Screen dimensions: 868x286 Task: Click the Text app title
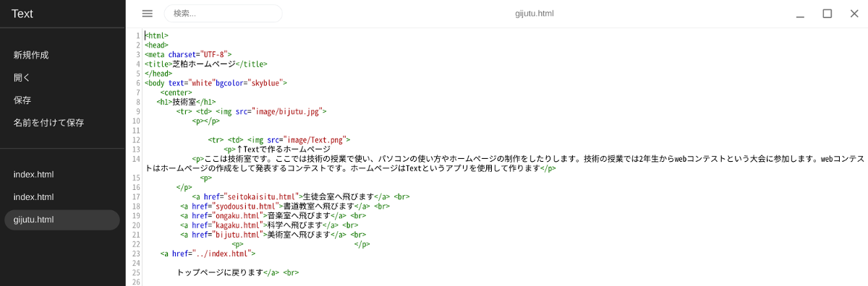pyautogui.click(x=22, y=13)
